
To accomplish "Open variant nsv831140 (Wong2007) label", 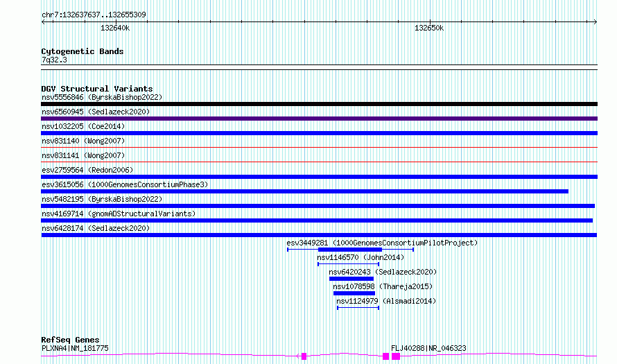I will click(x=83, y=141).
